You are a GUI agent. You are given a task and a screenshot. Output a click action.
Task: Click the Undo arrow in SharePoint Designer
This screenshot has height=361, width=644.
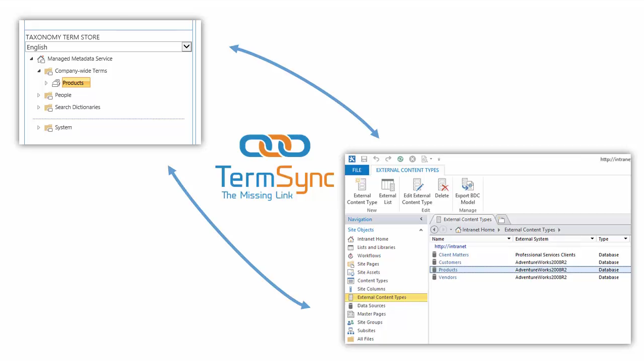[376, 159]
